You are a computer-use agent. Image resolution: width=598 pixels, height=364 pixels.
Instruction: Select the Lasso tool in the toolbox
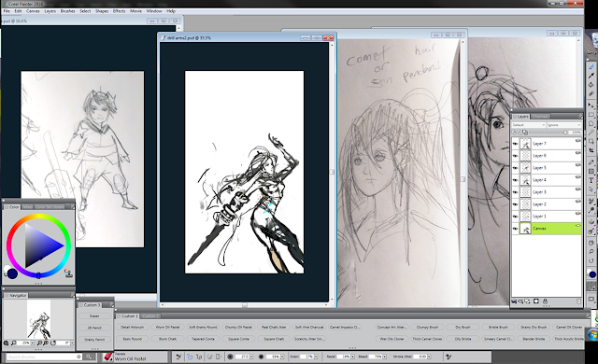tap(591, 124)
